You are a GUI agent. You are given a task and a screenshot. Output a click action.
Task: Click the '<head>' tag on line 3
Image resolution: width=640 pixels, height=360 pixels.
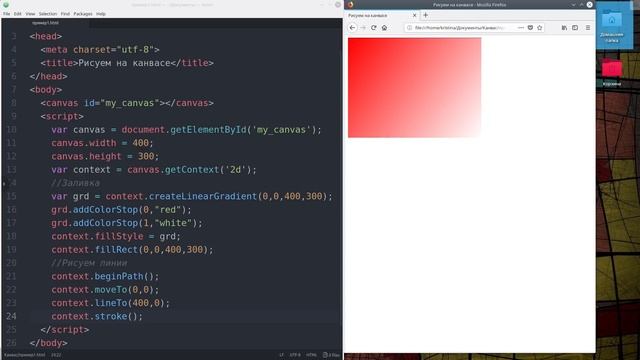45,36
